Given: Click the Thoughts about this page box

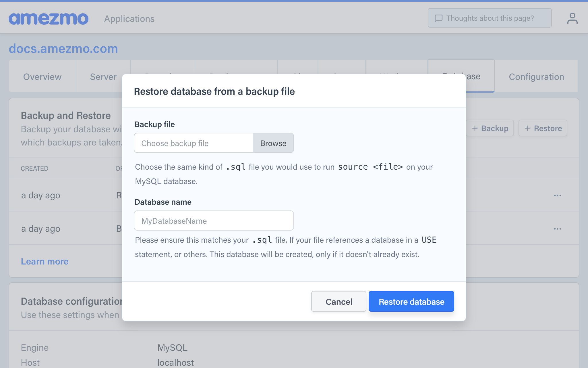Looking at the screenshot, I should point(490,18).
